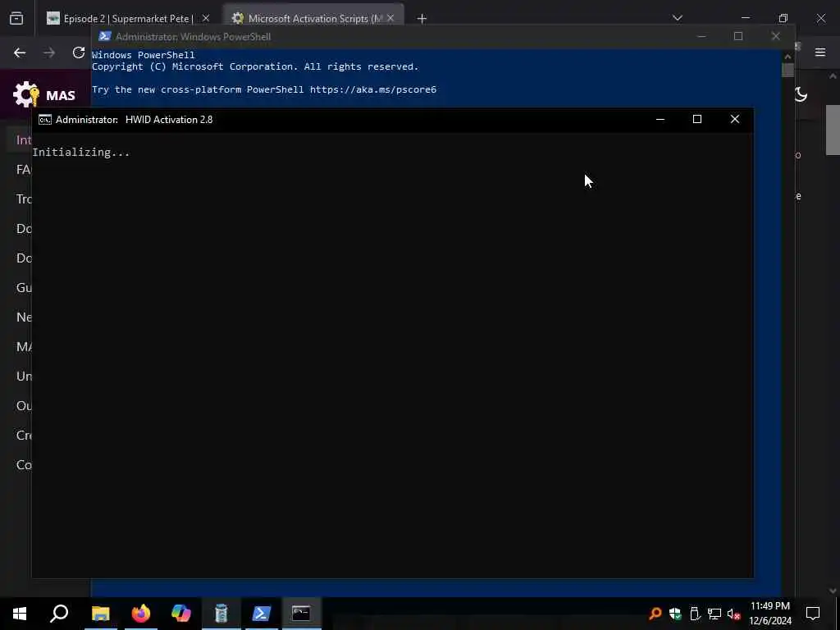840x630 pixels.
Task: Close the Episode 2 Supermarket Pete tab
Action: 206,19
